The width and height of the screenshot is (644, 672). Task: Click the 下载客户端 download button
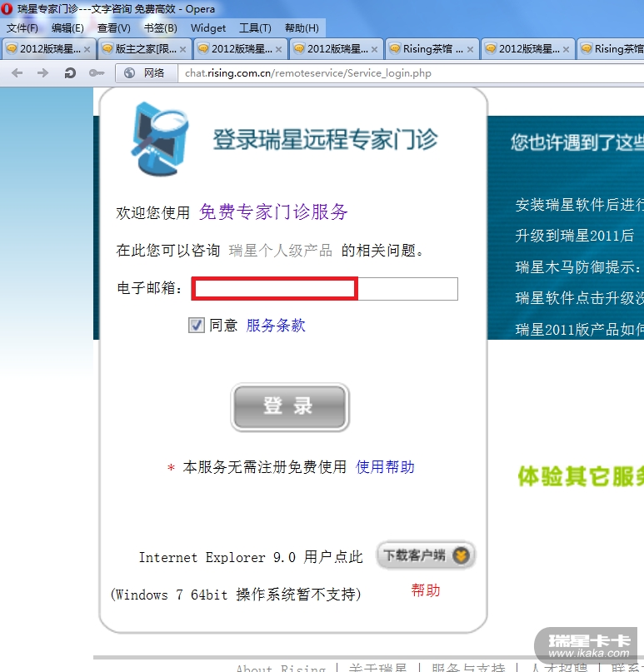coord(426,555)
